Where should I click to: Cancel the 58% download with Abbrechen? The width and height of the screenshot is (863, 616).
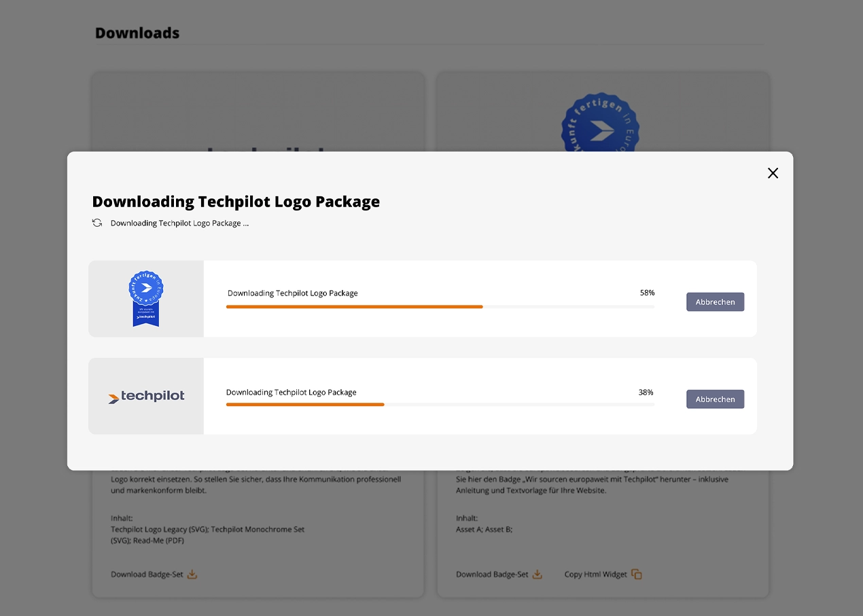[715, 302]
